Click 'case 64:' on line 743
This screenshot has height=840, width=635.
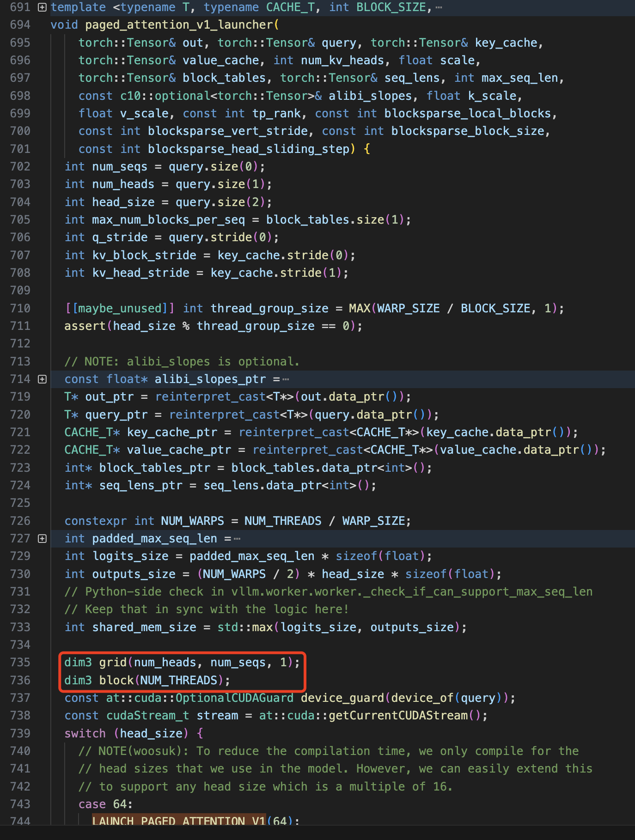tap(105, 804)
